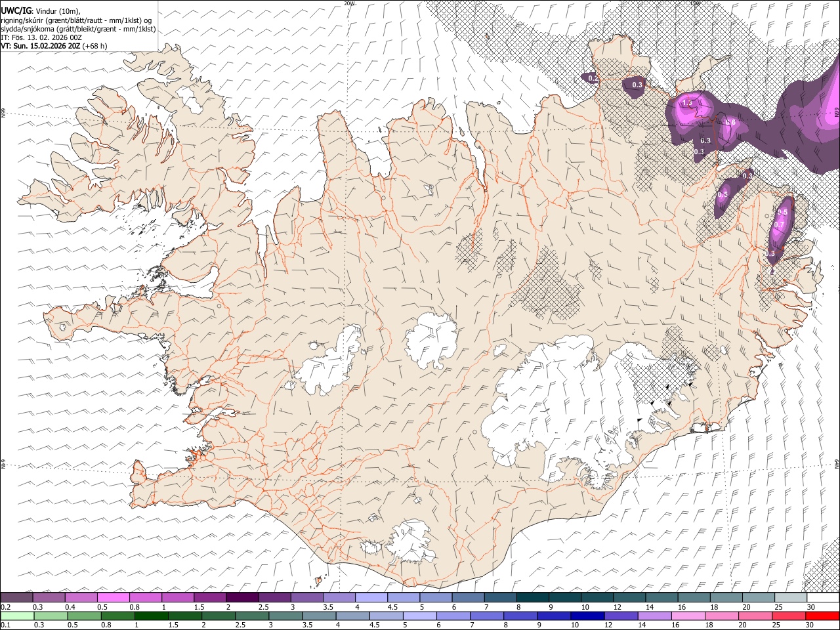Click the '20W' longitude label at the top
Image resolution: width=840 pixels, height=630 pixels.
349,3
